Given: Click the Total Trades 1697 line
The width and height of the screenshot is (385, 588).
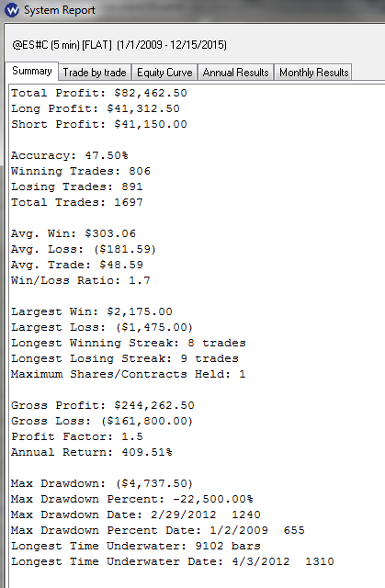Looking at the screenshot, I should [x=77, y=202].
